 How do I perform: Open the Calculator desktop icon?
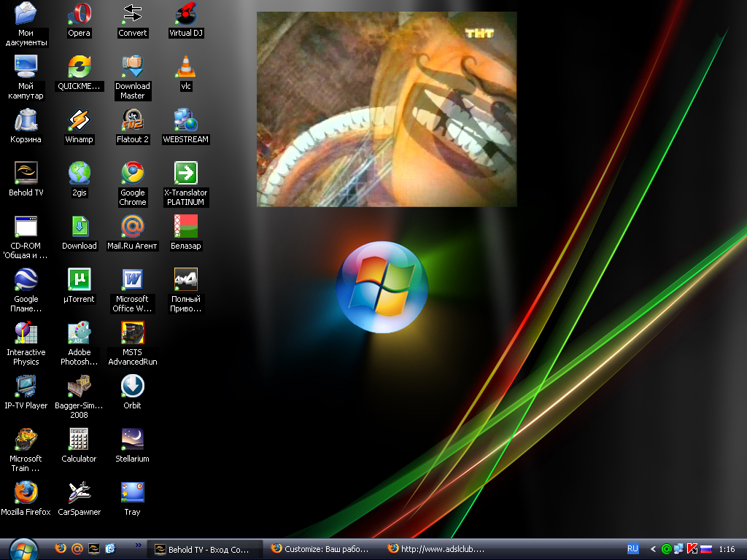pos(79,439)
